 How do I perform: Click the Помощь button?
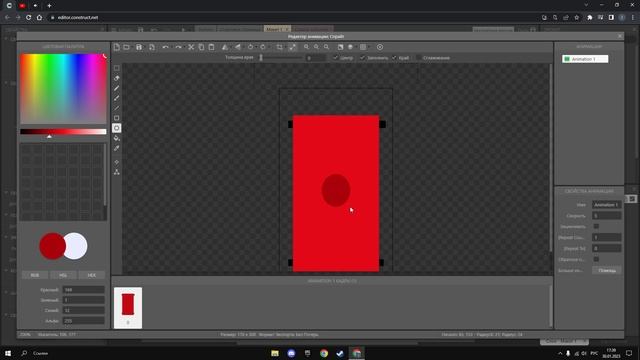(x=607, y=270)
